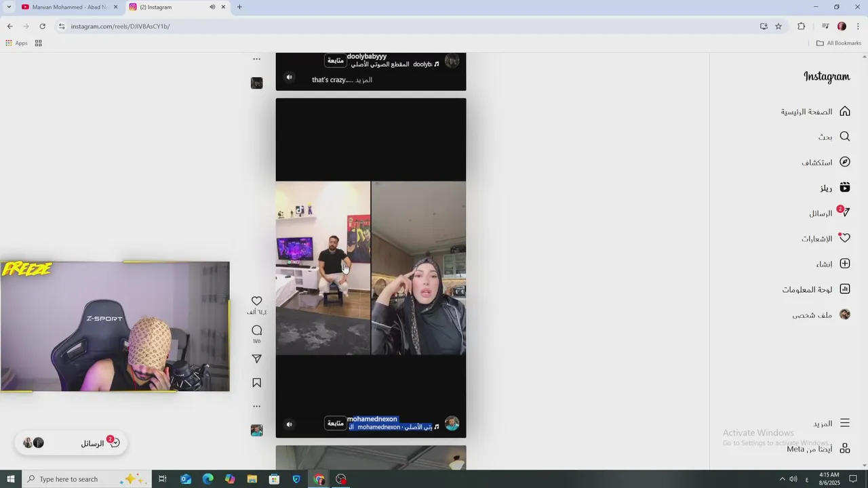The image size is (868, 488).
Task: Open doolybabyyy profile avatar
Action: coord(452,60)
